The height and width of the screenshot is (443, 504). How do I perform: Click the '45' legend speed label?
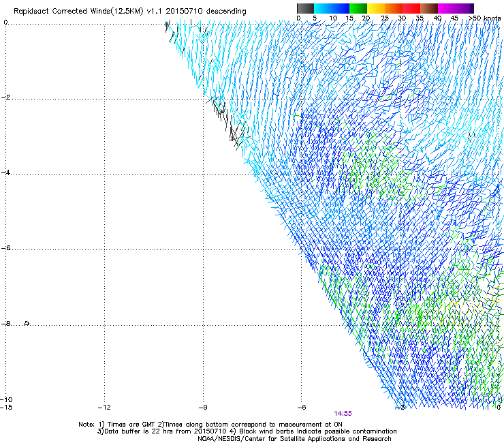(x=454, y=18)
